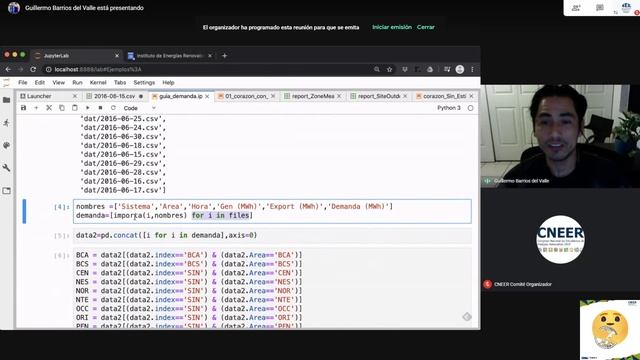Image resolution: width=640 pixels, height=360 pixels.
Task: Click the Cerrar link in banner
Action: (x=426, y=27)
